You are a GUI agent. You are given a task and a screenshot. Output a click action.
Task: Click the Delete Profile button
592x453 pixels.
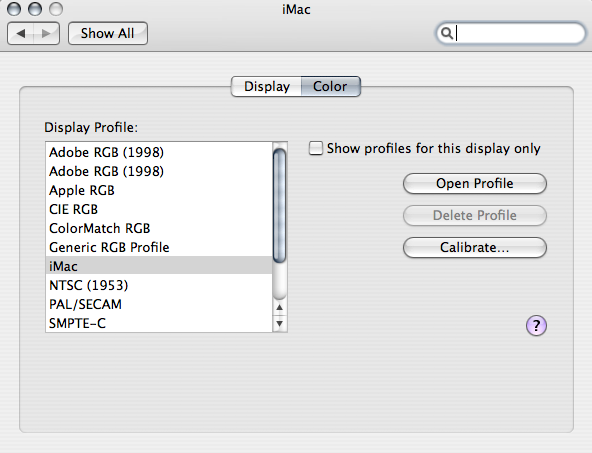[x=475, y=216]
